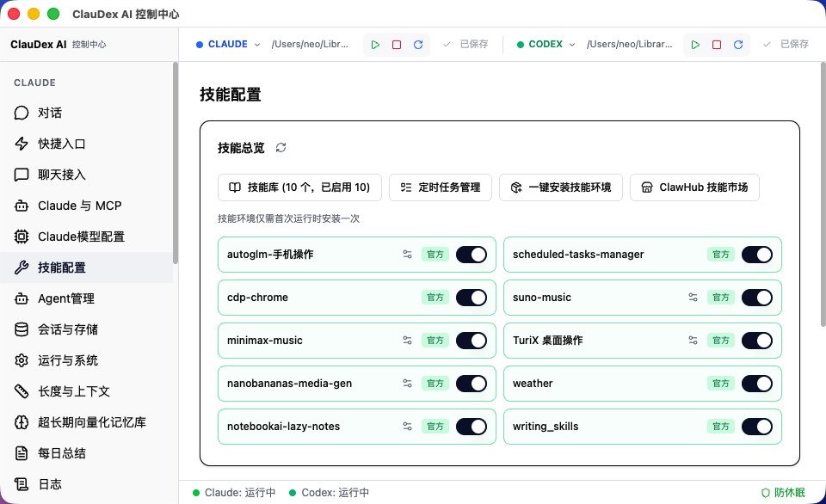826x504 pixels.
Task: Click the 官方 badge on weather
Action: 721,384
